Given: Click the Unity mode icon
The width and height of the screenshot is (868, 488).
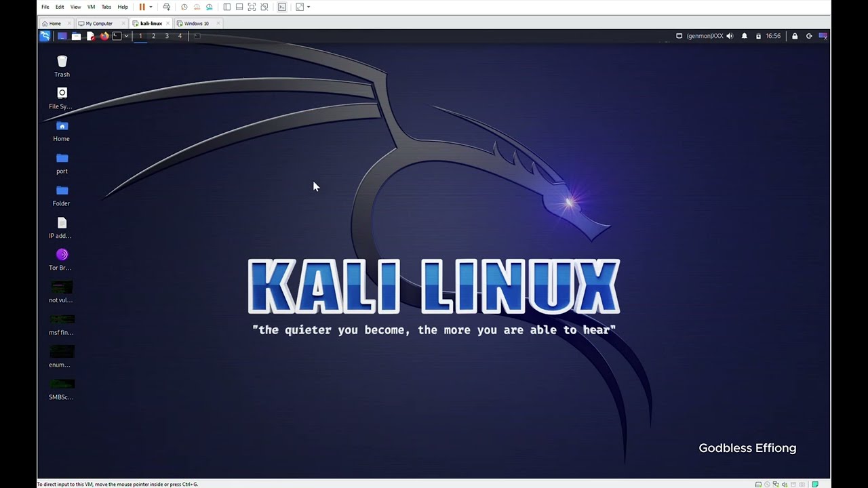Looking at the screenshot, I should click(x=264, y=7).
